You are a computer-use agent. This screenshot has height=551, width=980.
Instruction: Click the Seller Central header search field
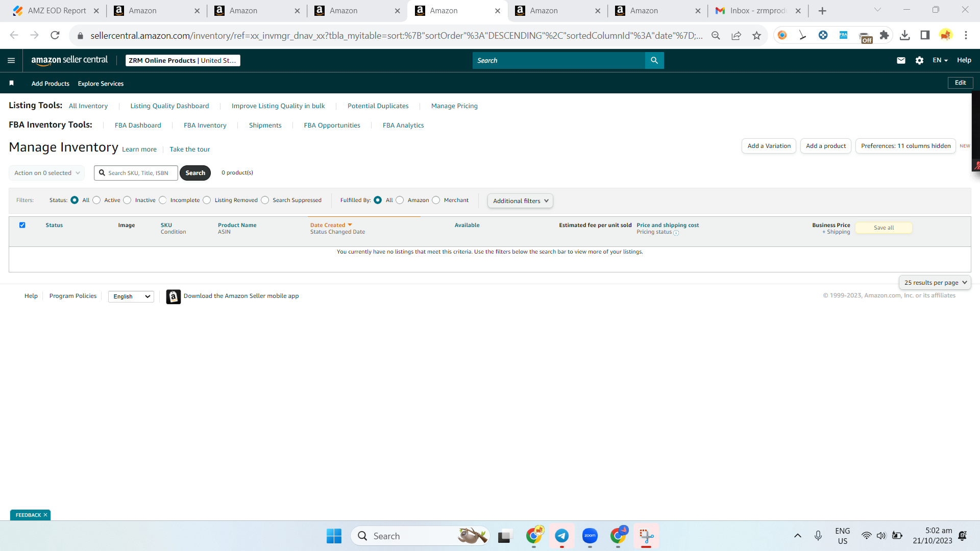tap(559, 60)
